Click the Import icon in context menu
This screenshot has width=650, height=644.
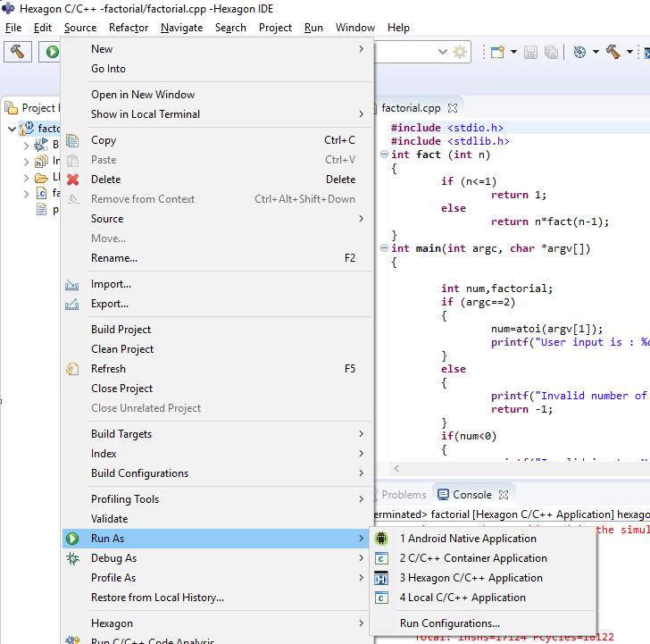(71, 284)
